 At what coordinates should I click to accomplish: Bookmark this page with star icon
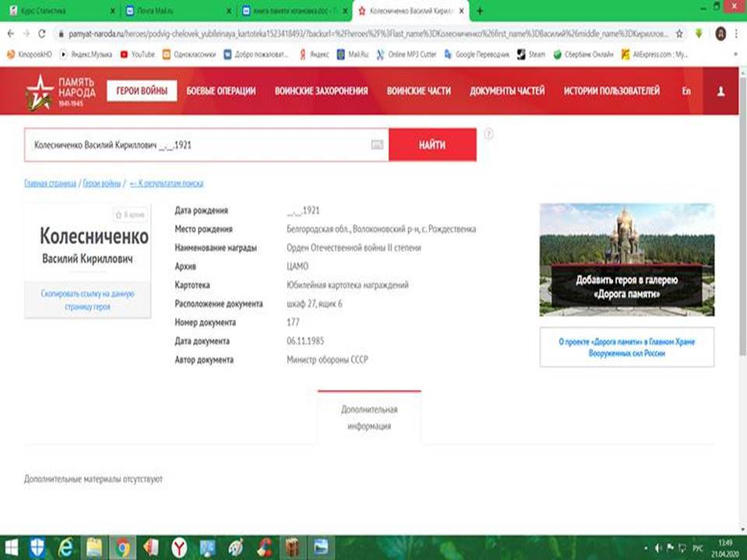pyautogui.click(x=679, y=33)
